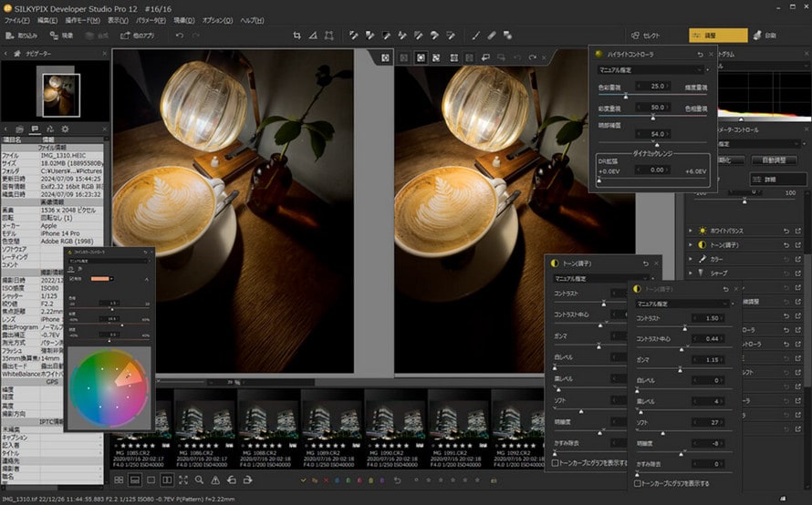Image resolution: width=812 pixels, height=505 pixels.
Task: Click the 自動調整 auto adjust button
Action: [774, 160]
